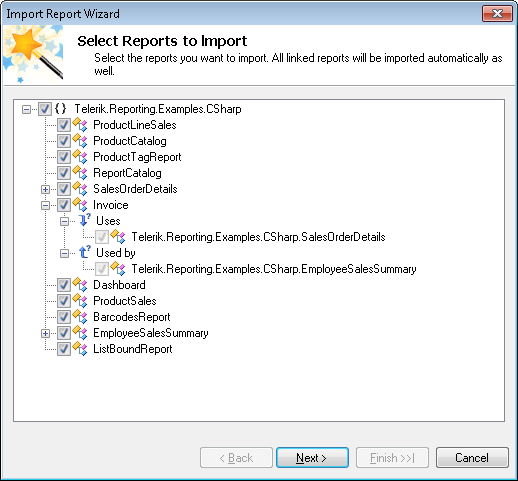Close the Import Report Wizard window

click(x=497, y=14)
